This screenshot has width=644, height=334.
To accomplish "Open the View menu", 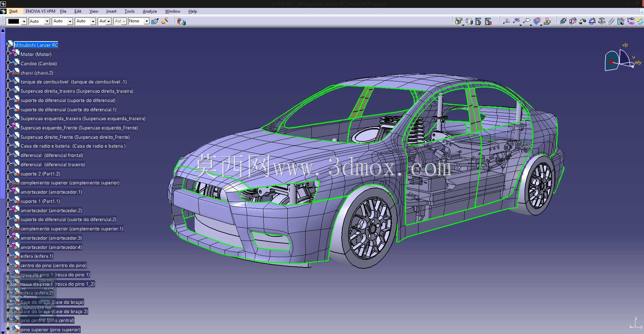I will pos(94,11).
